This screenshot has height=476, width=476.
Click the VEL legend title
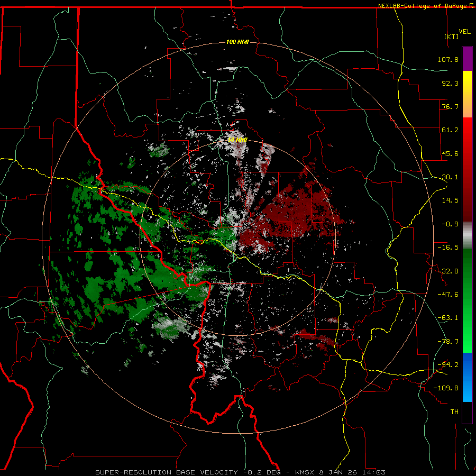point(464,32)
